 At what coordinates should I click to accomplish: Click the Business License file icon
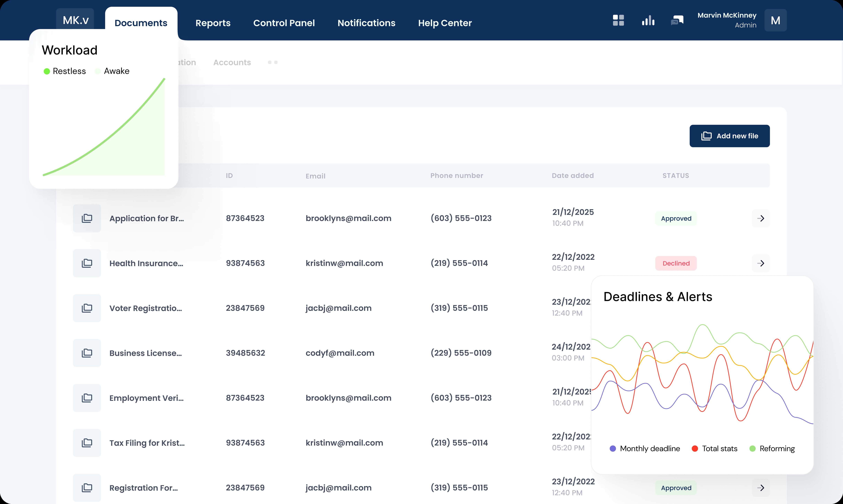click(x=87, y=353)
